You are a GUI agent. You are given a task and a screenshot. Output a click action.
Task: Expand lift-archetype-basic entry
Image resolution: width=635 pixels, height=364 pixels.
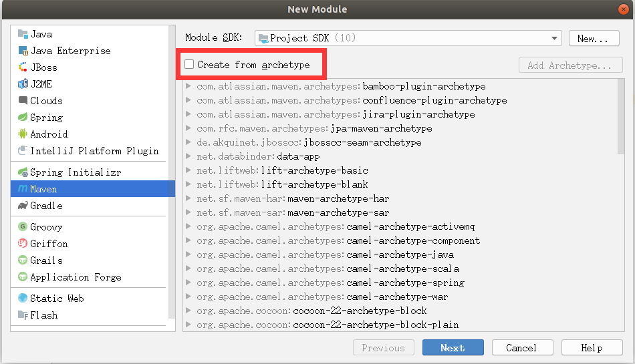pos(188,170)
